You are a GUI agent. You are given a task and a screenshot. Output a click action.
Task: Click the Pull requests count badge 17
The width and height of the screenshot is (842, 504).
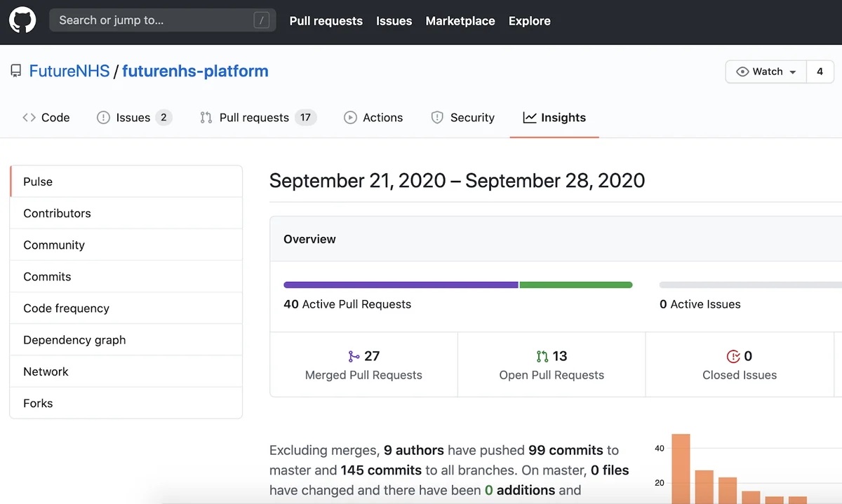[305, 118]
